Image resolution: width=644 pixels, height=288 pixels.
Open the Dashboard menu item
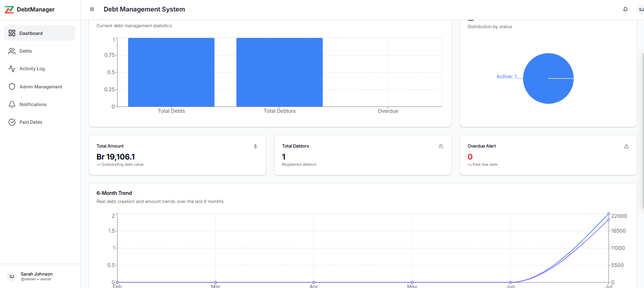pos(40,33)
